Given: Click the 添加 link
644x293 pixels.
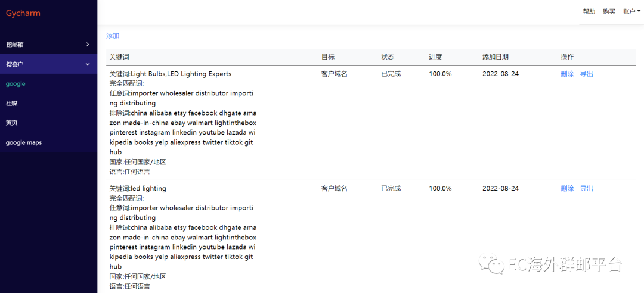Looking at the screenshot, I should click(113, 36).
